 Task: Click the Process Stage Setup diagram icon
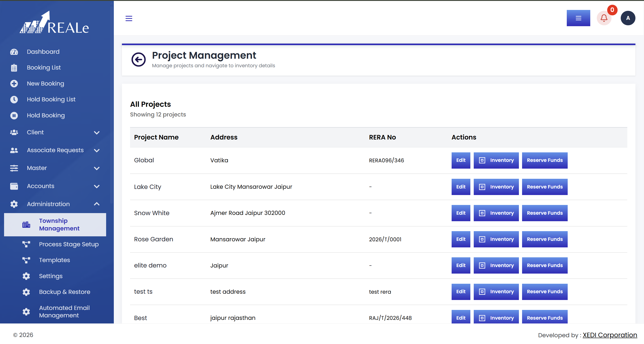[x=26, y=244]
